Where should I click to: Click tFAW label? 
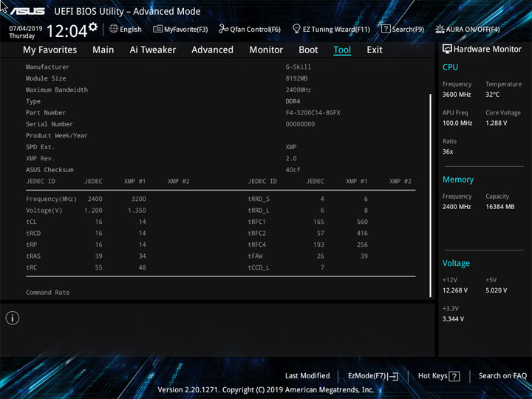255,256
